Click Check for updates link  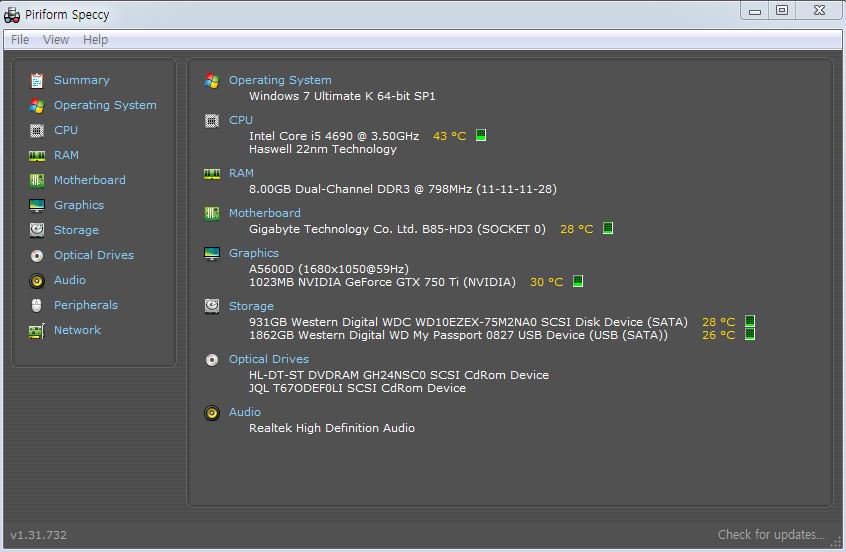[771, 535]
